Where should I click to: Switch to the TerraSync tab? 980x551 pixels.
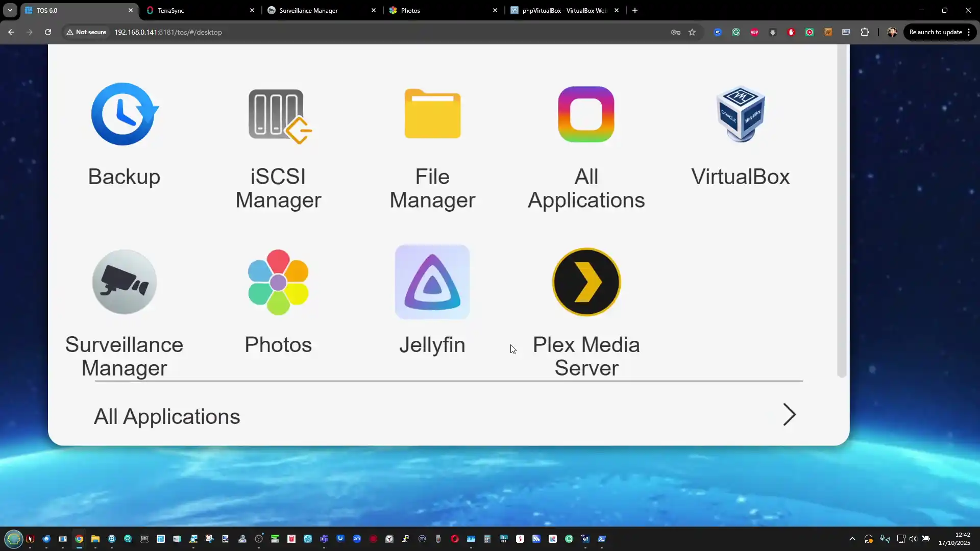[199, 10]
